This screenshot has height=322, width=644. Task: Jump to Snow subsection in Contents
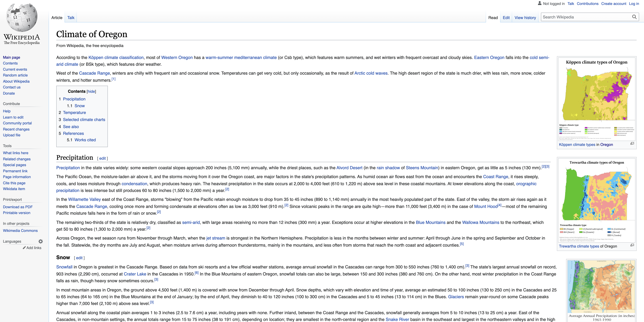coord(79,106)
